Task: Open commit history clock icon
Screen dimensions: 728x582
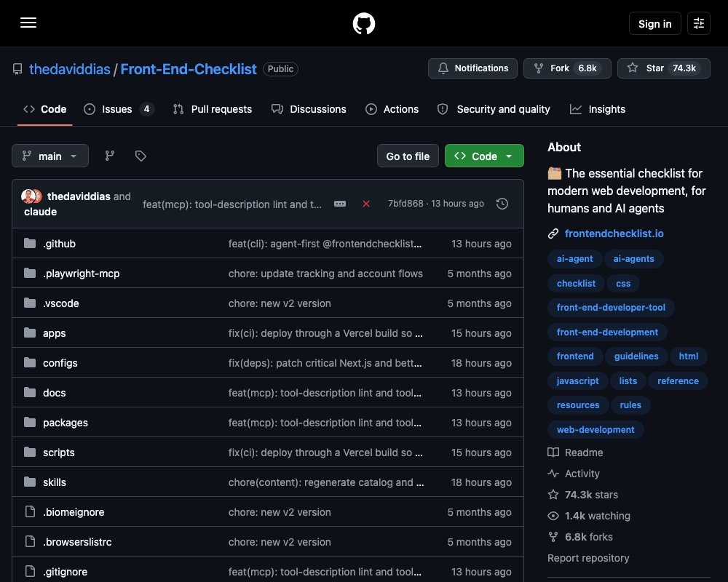Action: [502, 204]
